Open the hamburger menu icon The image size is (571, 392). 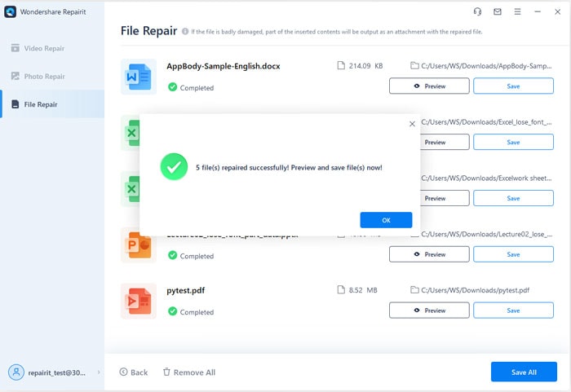(517, 12)
